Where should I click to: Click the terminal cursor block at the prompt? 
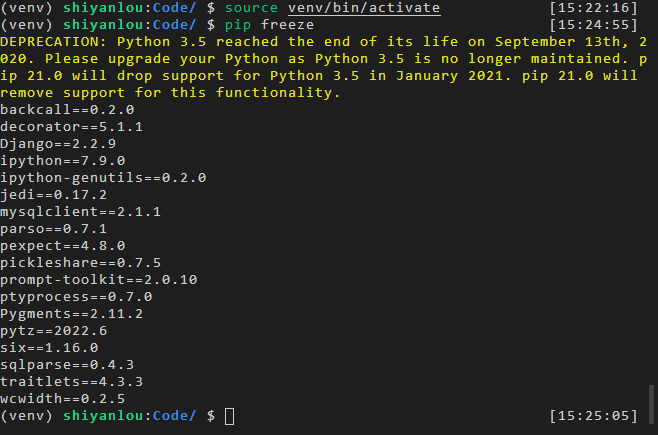tap(229, 415)
